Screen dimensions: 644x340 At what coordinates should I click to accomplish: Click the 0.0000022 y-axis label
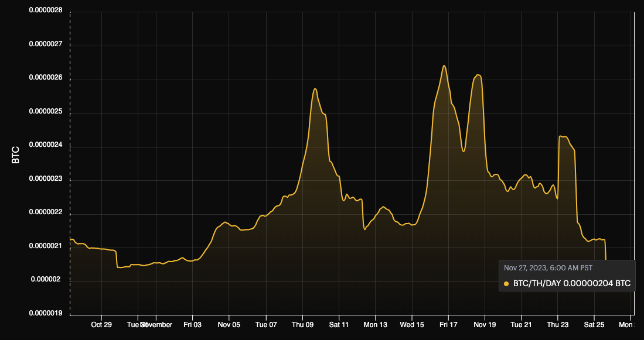[x=46, y=212]
